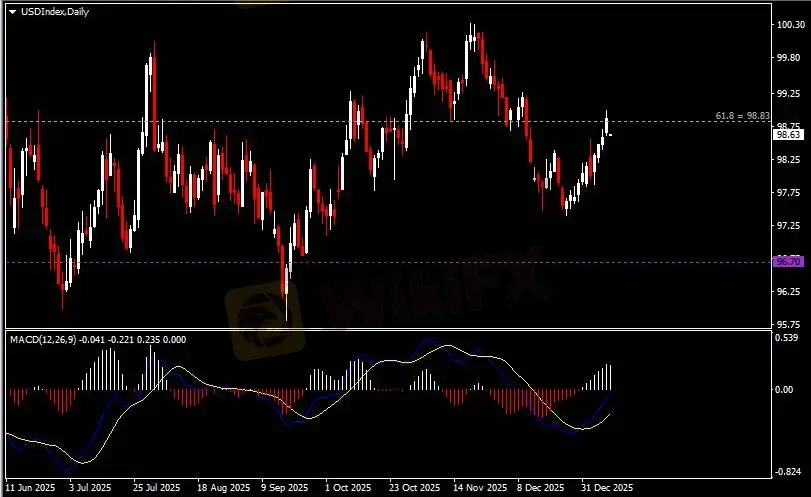The height and width of the screenshot is (497, 811).
Task: Click the 61.8 = 98.83 Fibonacci label
Action: (743, 116)
